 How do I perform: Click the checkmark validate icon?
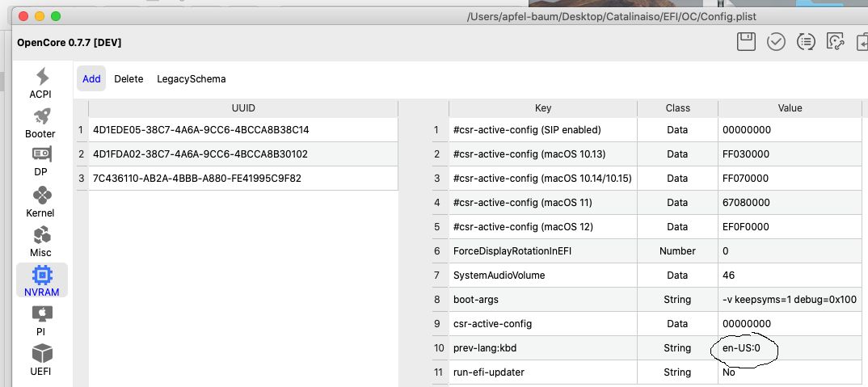click(x=776, y=42)
